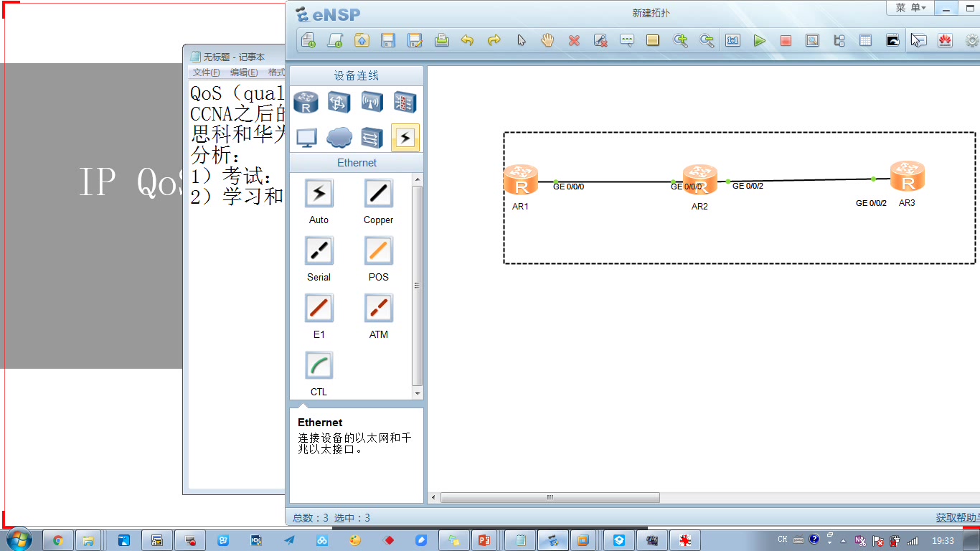Click the AR1 router on canvas
The width and height of the screenshot is (980, 551).
pos(521,180)
